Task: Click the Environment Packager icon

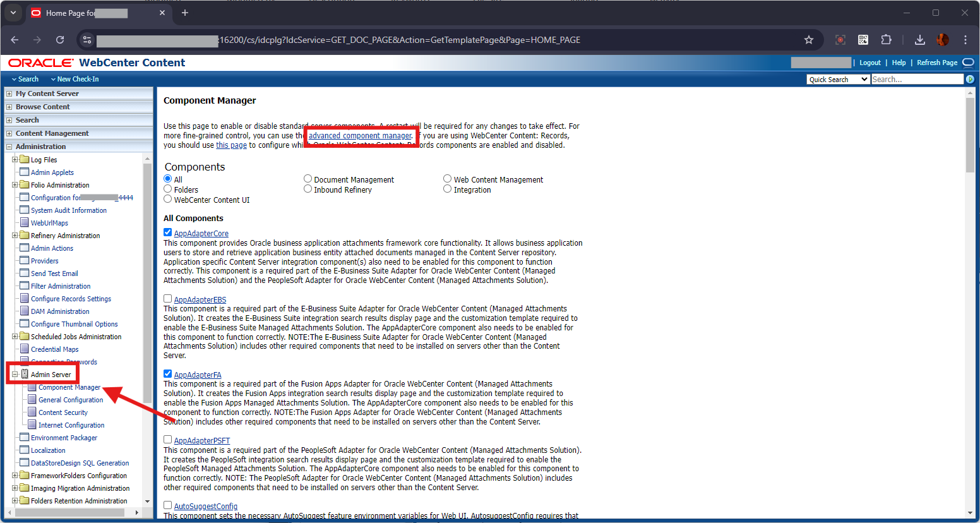Action: [25, 437]
